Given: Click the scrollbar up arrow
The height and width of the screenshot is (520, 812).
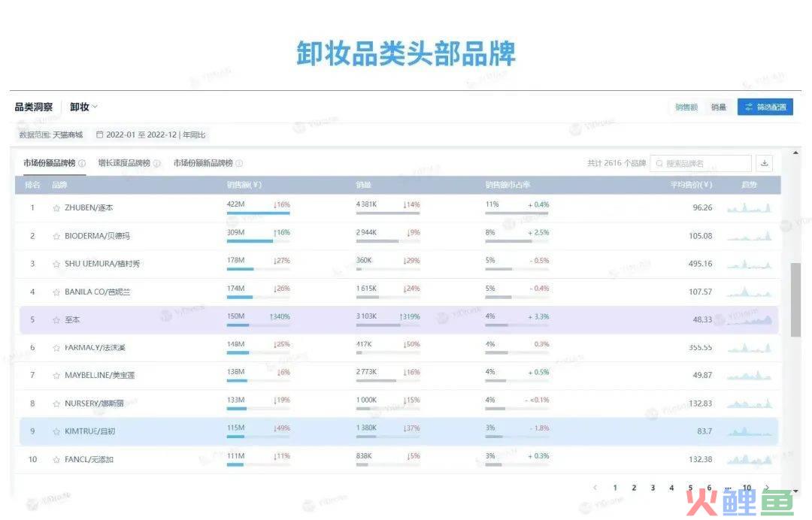Looking at the screenshot, I should point(795,153).
